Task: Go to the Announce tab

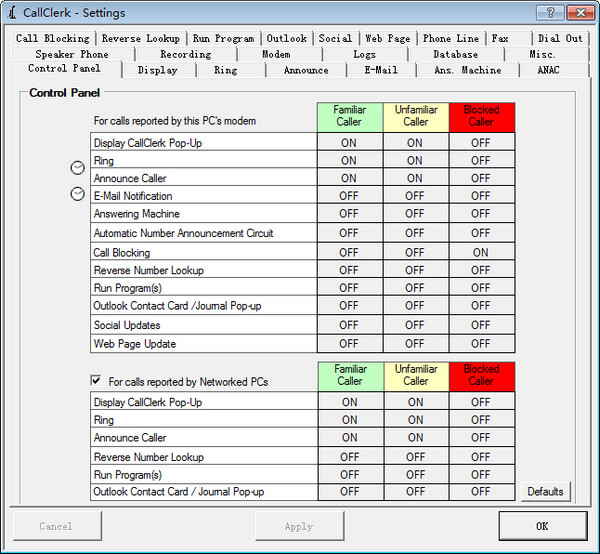Action: click(x=306, y=70)
